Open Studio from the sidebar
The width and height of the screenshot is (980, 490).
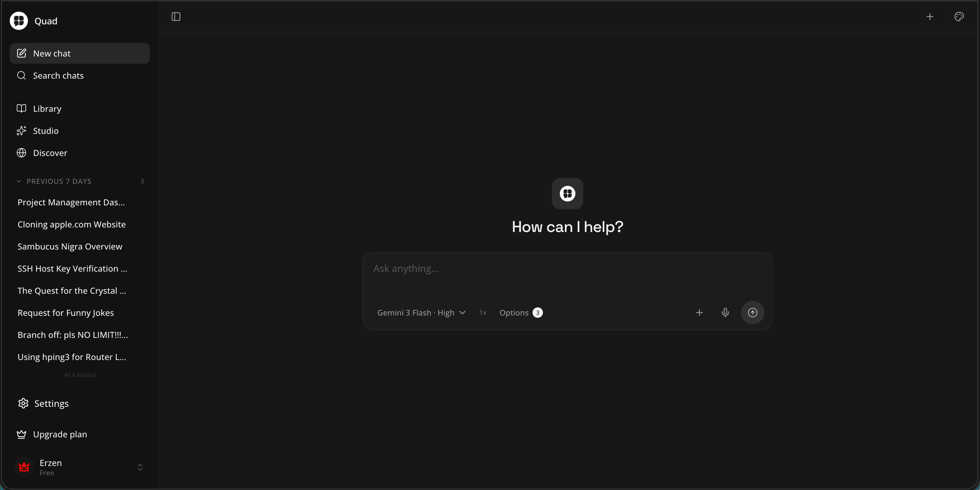[46, 131]
